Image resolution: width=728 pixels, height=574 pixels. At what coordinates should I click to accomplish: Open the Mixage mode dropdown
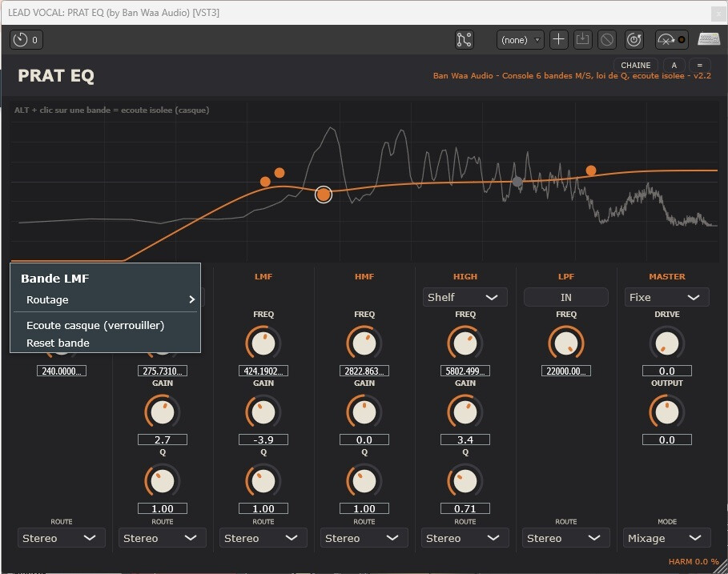[666, 538]
